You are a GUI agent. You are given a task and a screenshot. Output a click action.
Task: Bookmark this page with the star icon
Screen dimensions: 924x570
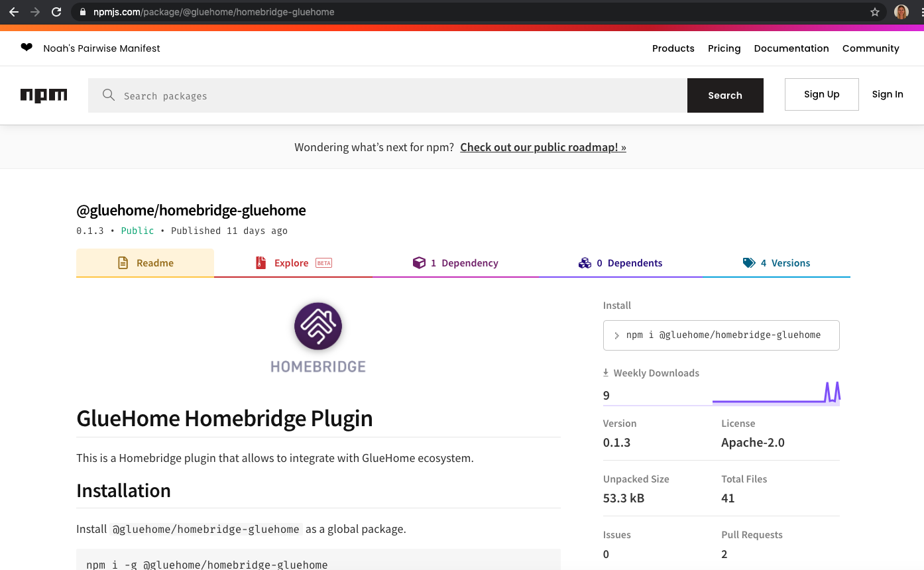click(875, 12)
